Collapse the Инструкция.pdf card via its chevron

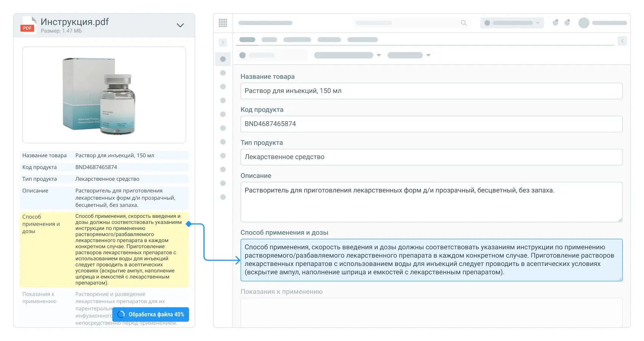pos(180,25)
